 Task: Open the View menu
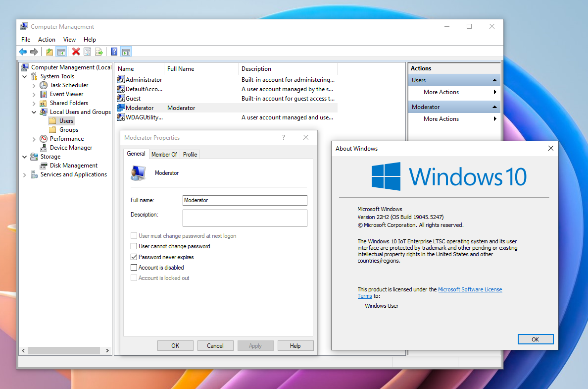[69, 40]
